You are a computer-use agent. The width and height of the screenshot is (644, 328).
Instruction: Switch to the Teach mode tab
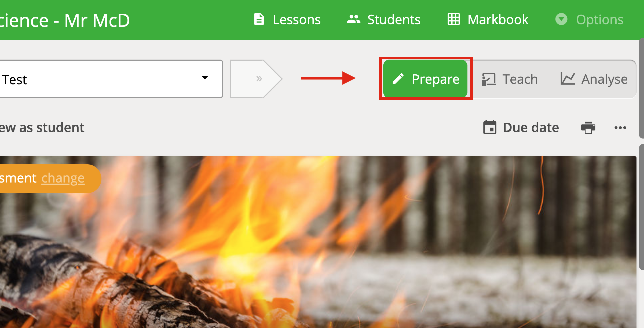pyautogui.click(x=510, y=79)
